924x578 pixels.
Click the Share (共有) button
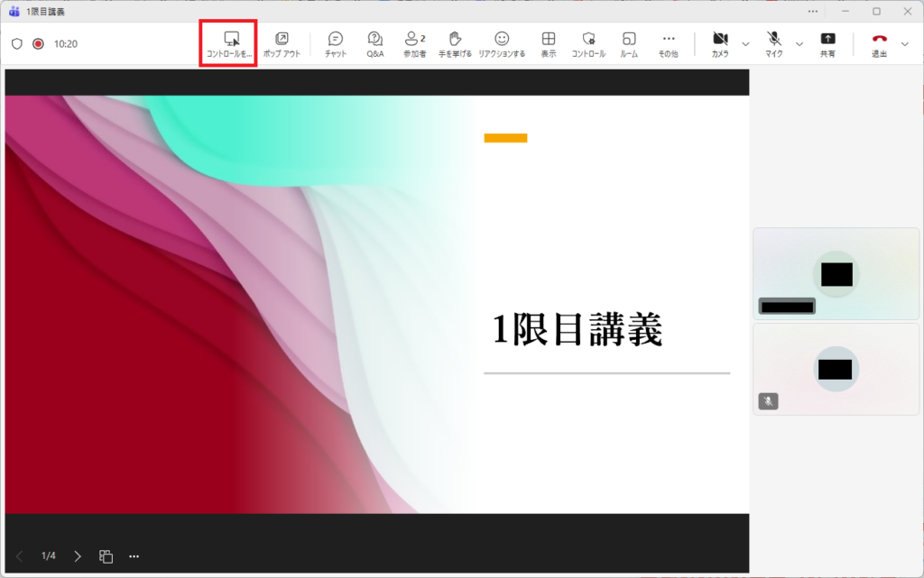tap(827, 43)
